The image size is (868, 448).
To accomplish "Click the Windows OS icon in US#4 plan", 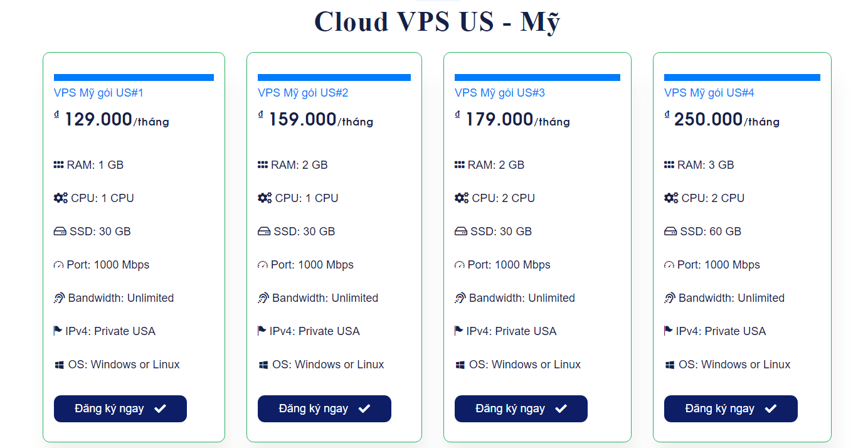I will click(670, 365).
